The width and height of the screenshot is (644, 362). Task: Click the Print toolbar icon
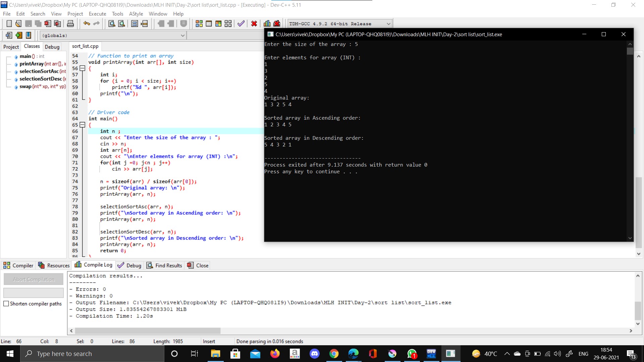pos(70,23)
